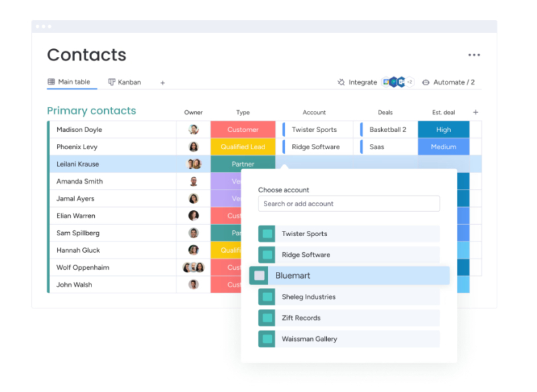Open Madison Doyle's owner avatar
537x392 pixels.
[x=193, y=129]
